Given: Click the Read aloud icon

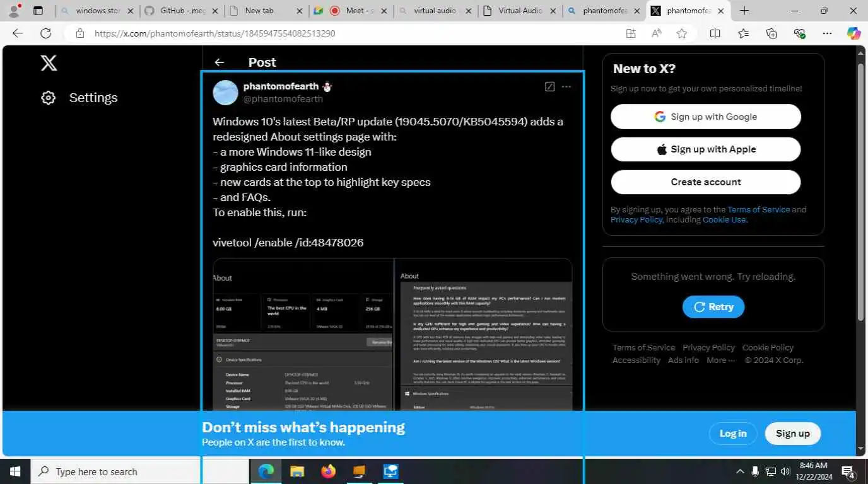Looking at the screenshot, I should coord(656,33).
